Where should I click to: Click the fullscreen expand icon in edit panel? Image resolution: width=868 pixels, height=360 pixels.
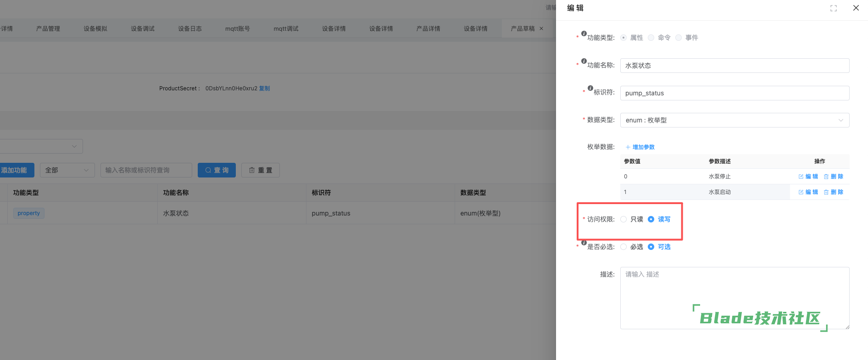point(833,8)
